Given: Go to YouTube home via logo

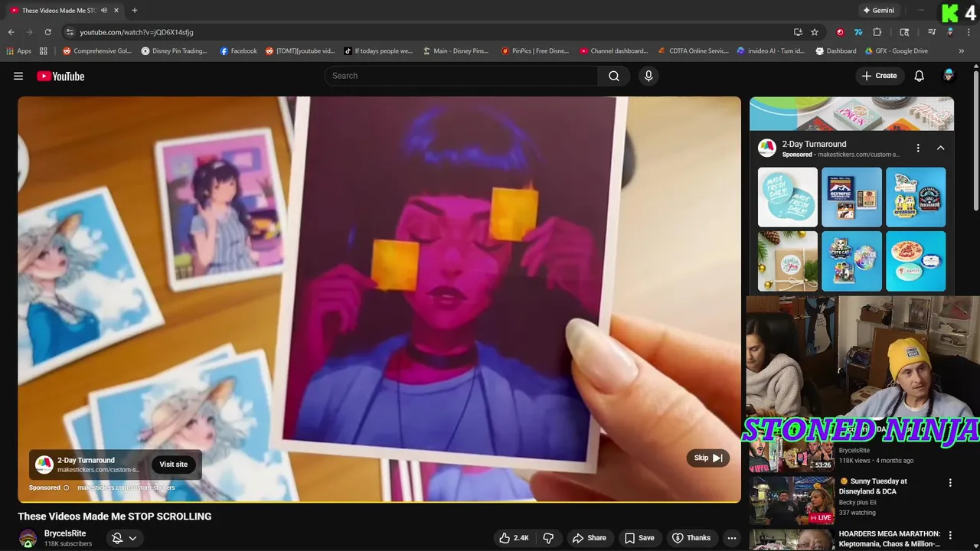Looking at the screenshot, I should [60, 76].
